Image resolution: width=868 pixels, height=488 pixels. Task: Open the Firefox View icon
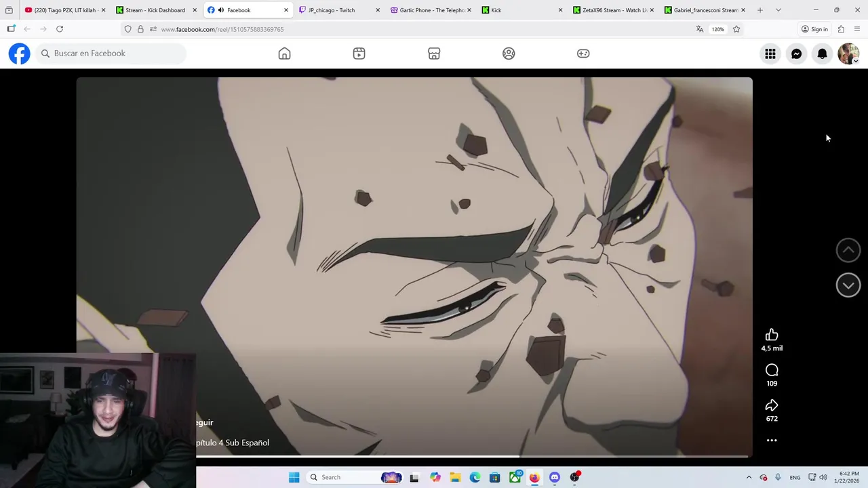pyautogui.click(x=9, y=10)
